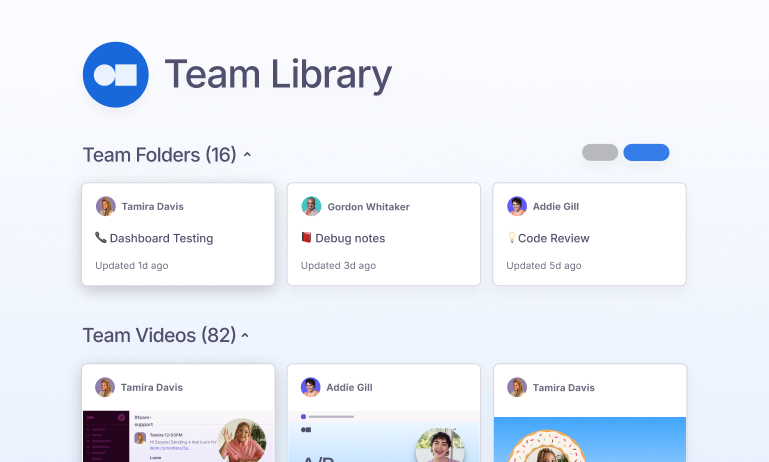Click Gordon Whitaker name on folder card
This screenshot has height=462, width=769.
[x=368, y=207]
